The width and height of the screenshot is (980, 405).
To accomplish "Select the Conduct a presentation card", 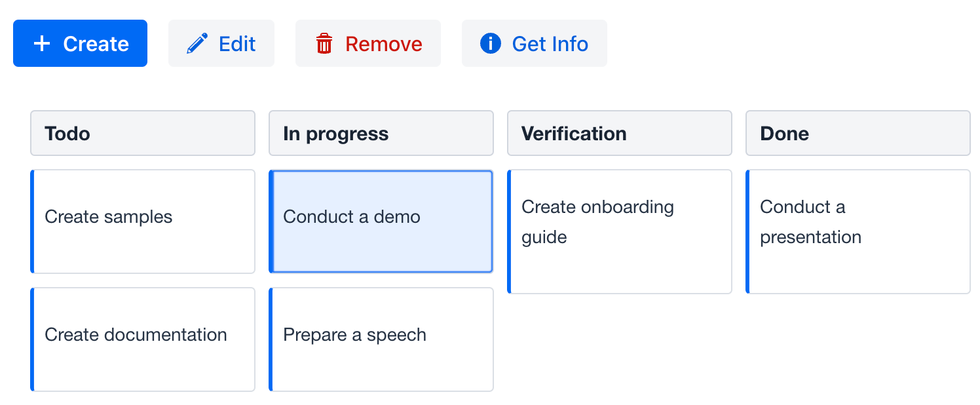I will (858, 231).
